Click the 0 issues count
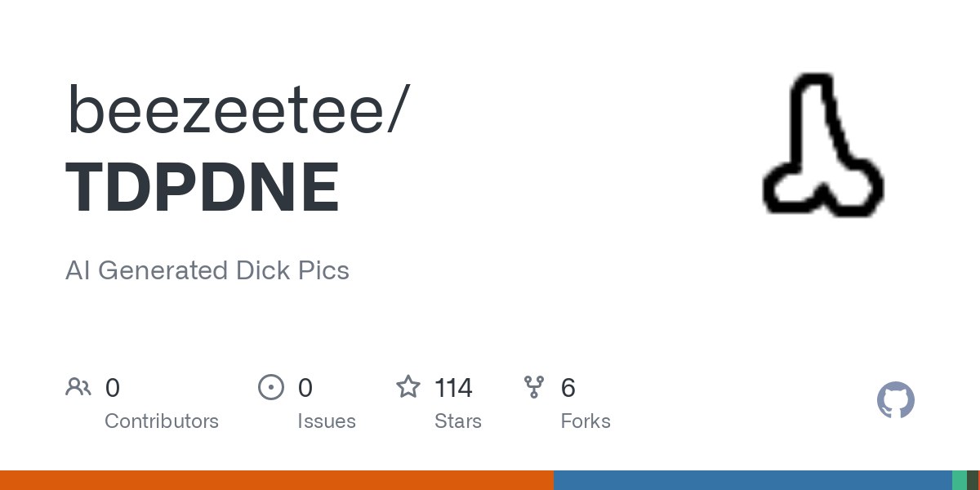980x490 pixels. point(305,387)
